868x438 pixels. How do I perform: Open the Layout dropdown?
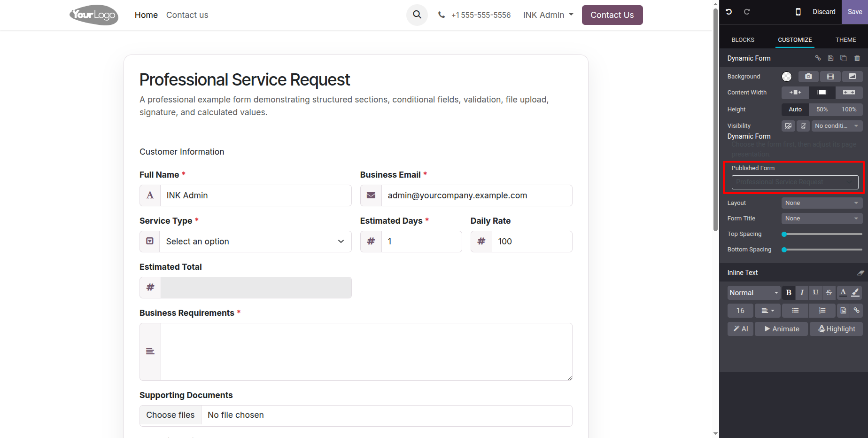coord(822,203)
